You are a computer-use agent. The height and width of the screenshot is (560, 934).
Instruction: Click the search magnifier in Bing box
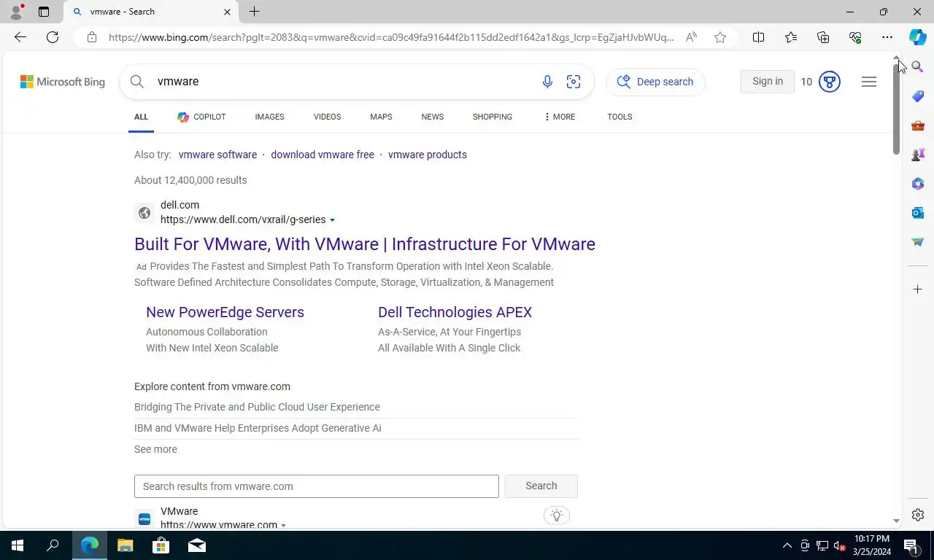click(x=136, y=82)
